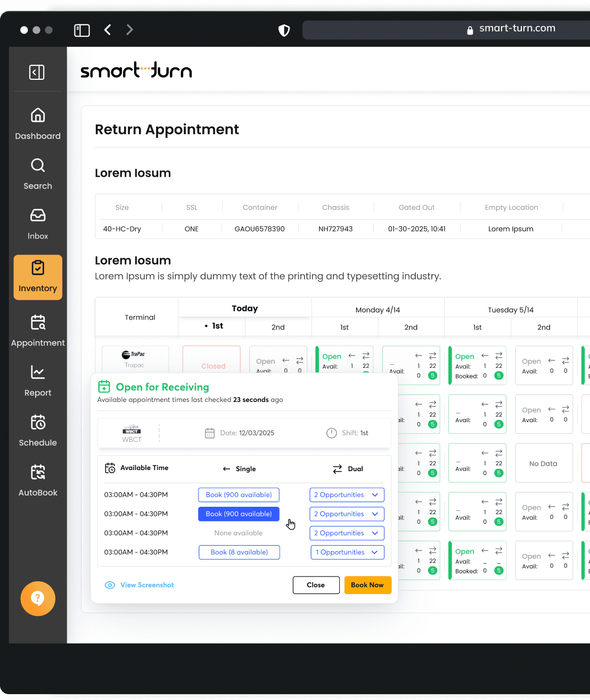Open the Dashboard section

38,123
